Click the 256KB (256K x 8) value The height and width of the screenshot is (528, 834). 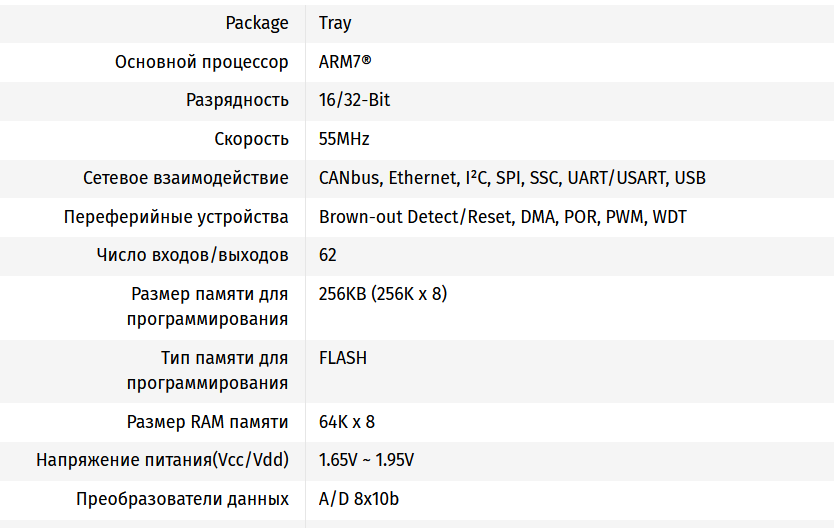click(x=383, y=294)
